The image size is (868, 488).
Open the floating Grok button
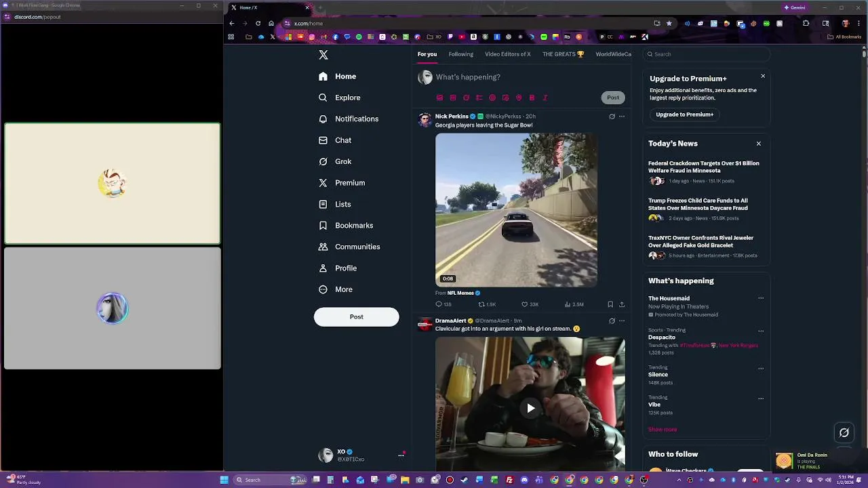844,432
